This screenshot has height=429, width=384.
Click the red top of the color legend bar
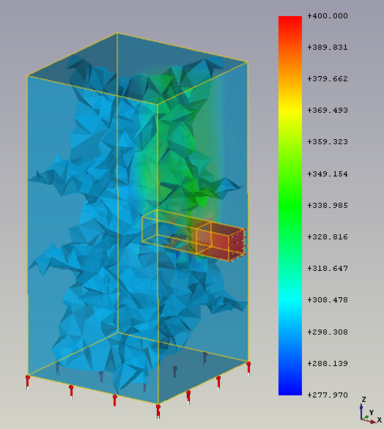click(x=290, y=23)
